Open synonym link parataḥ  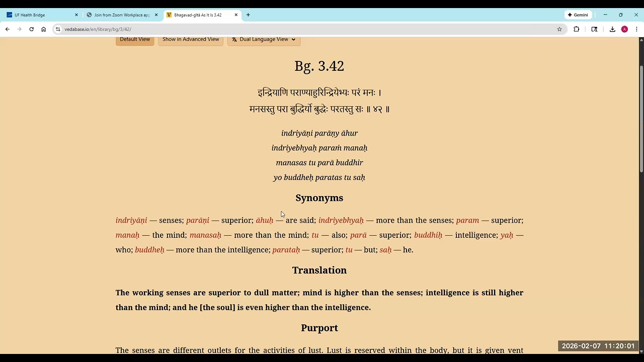[x=286, y=249]
